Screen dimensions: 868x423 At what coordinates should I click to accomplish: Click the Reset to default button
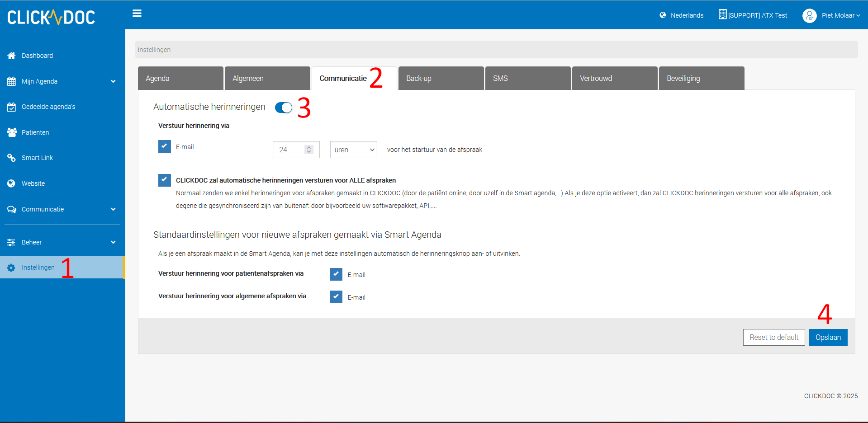pyautogui.click(x=773, y=337)
